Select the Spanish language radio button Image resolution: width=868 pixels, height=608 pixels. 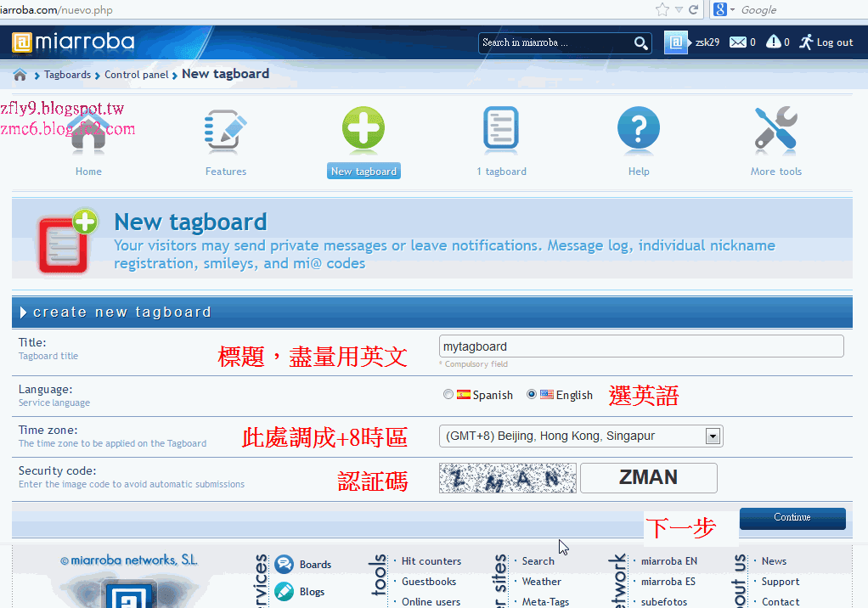448,394
